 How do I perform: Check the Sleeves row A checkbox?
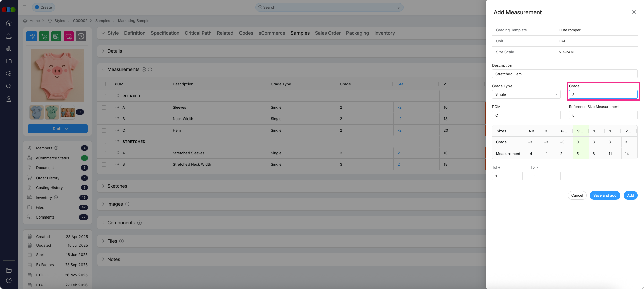click(x=104, y=108)
